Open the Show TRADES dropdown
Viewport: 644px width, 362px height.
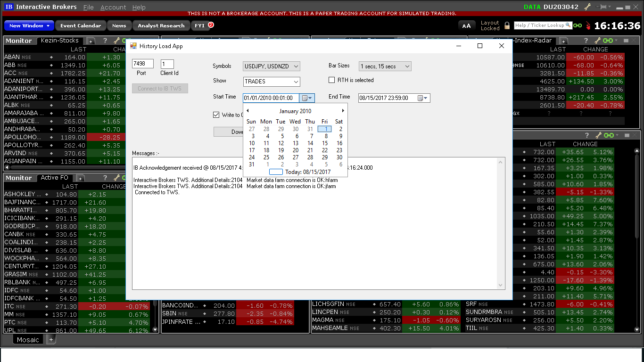272,82
